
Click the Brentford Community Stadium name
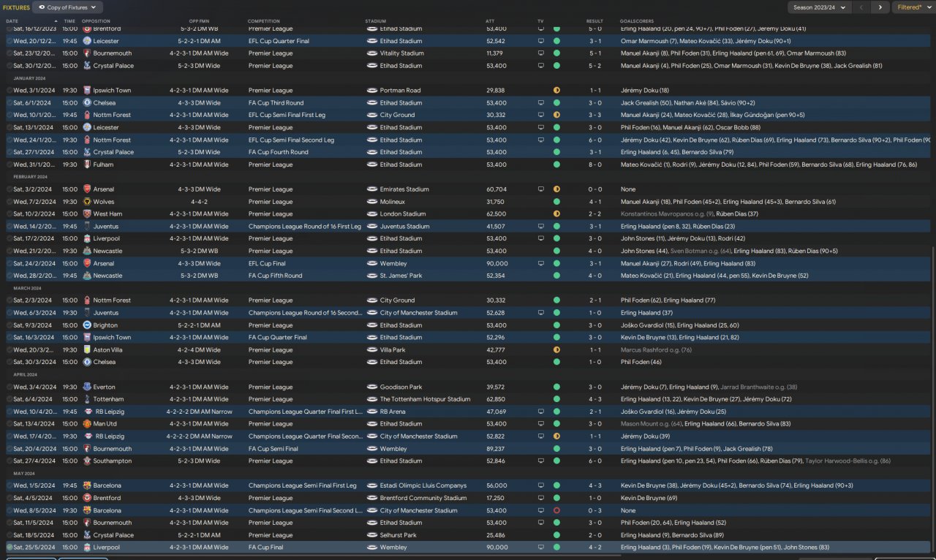[423, 498]
